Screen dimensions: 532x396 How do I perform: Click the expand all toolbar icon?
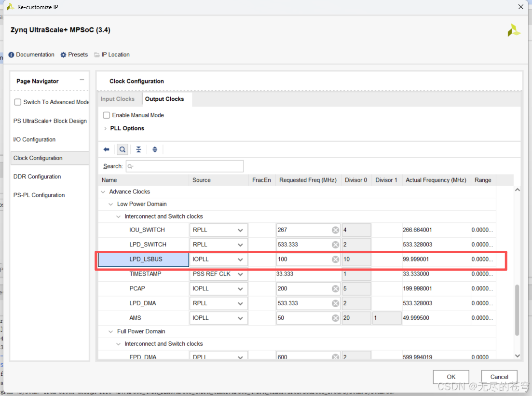coord(155,150)
